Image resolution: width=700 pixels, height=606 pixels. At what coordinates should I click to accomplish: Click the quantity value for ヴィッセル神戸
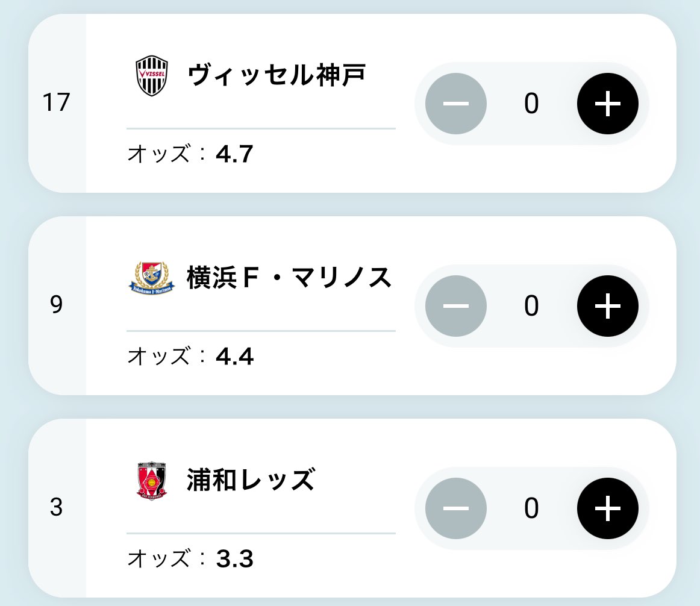click(531, 104)
